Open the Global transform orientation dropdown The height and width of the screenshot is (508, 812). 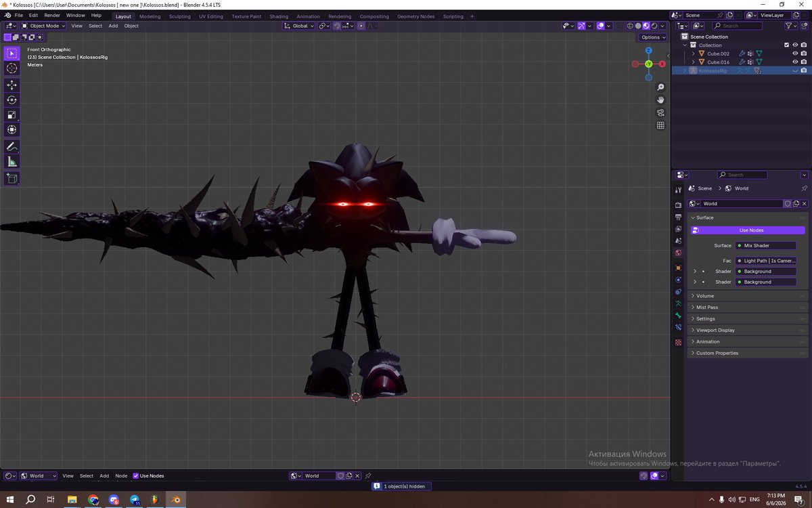(298, 26)
